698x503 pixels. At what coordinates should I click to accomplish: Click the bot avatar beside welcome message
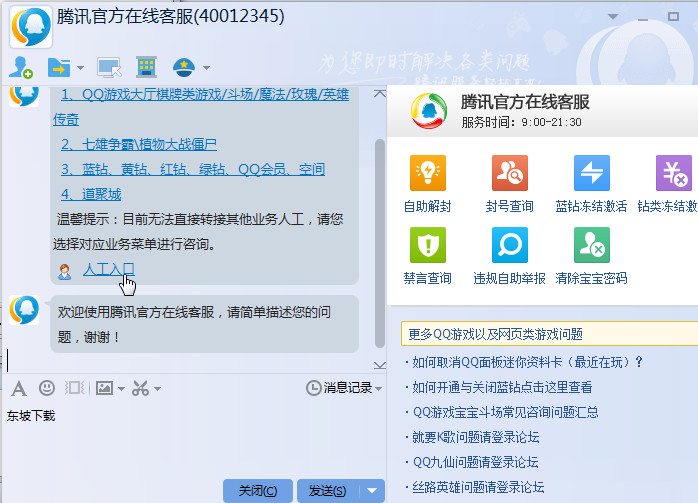[24, 309]
